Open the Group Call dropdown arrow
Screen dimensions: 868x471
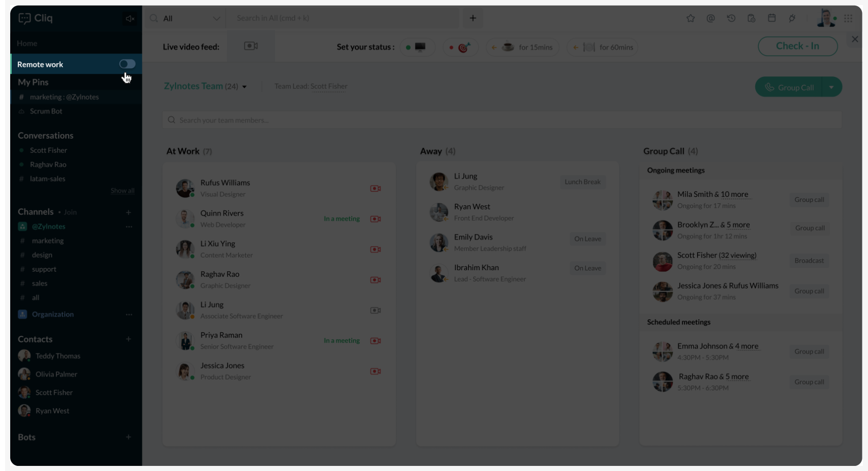[832, 87]
